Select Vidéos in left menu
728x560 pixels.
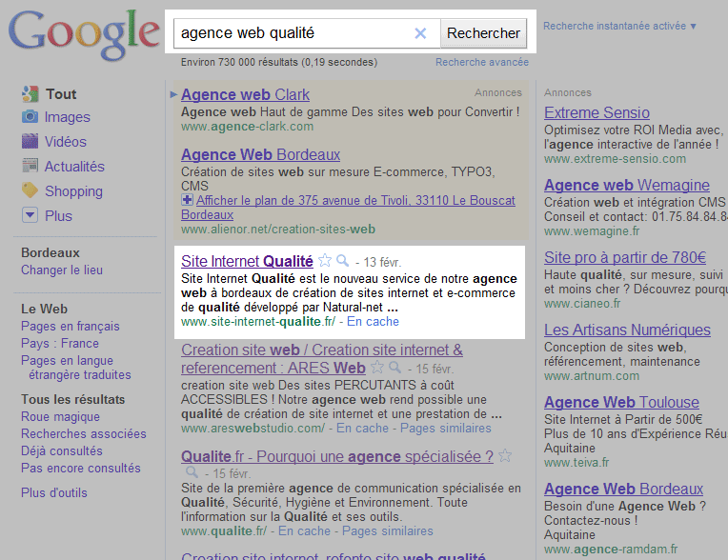[66, 142]
